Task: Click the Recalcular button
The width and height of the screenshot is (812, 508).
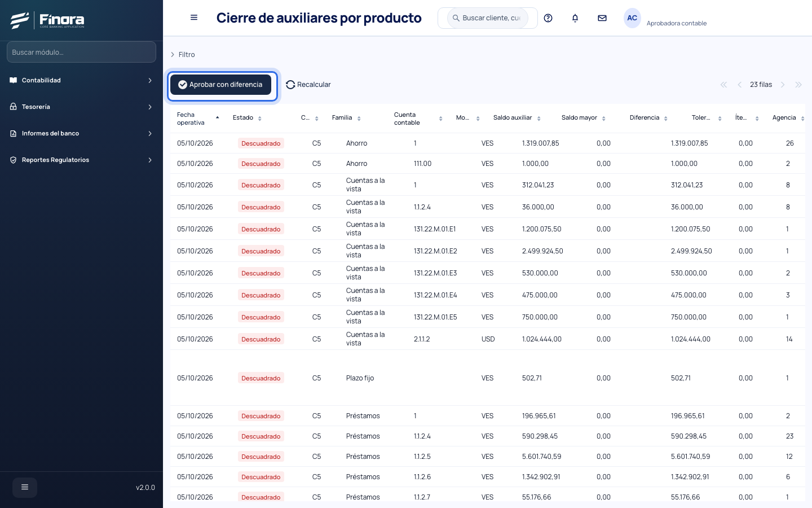Action: [x=308, y=85]
